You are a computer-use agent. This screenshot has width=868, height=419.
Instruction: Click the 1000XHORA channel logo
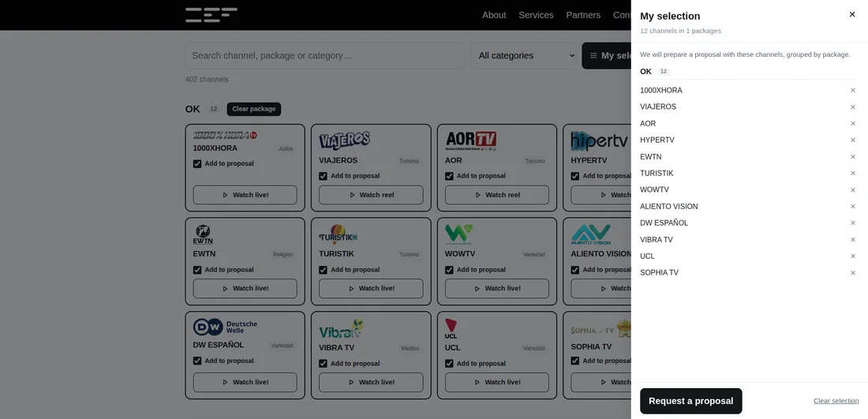[x=225, y=135]
